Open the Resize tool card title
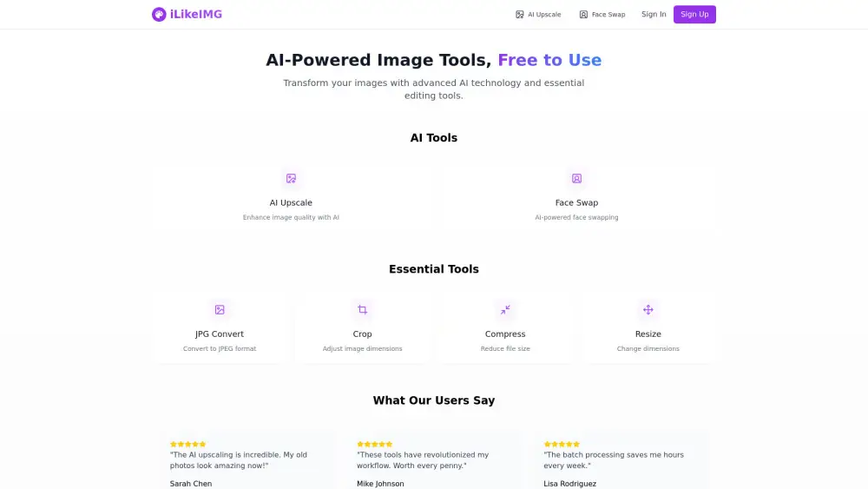 (x=648, y=334)
